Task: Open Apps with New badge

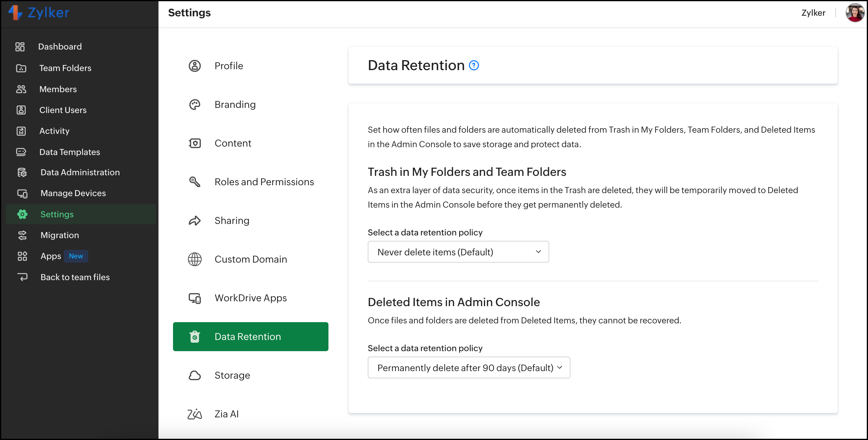Action: tap(51, 256)
